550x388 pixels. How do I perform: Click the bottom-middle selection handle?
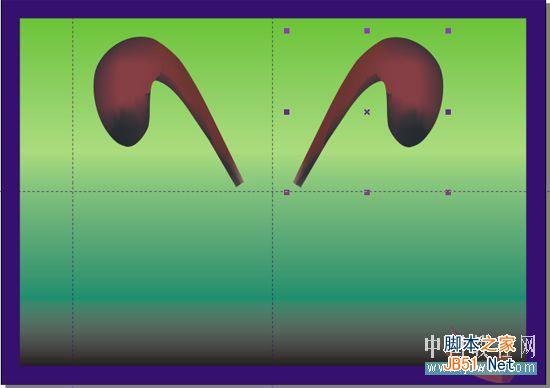click(367, 192)
